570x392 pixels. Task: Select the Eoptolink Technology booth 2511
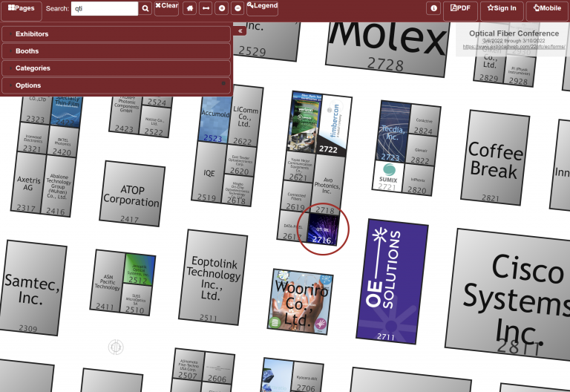pyautogui.click(x=213, y=277)
